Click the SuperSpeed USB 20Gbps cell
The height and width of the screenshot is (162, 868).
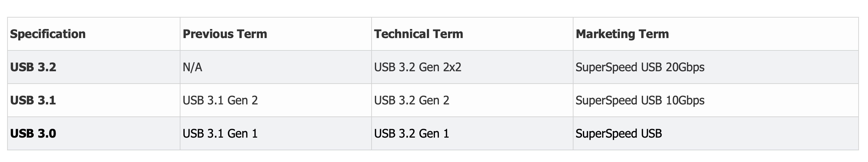[x=640, y=67]
